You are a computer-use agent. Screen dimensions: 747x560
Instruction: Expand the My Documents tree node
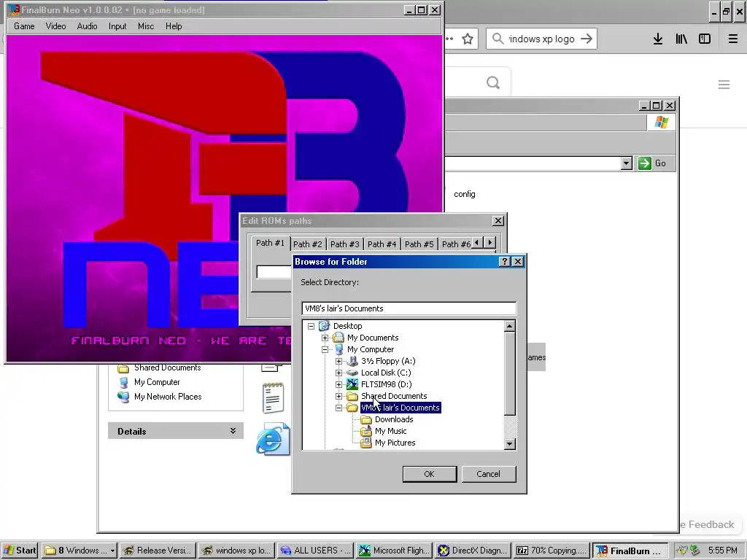(325, 338)
